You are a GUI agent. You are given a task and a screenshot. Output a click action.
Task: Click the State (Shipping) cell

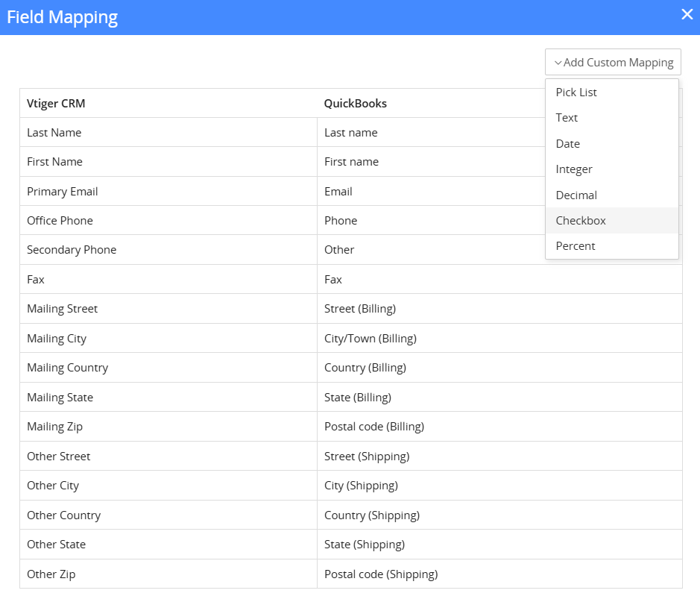(x=499, y=545)
